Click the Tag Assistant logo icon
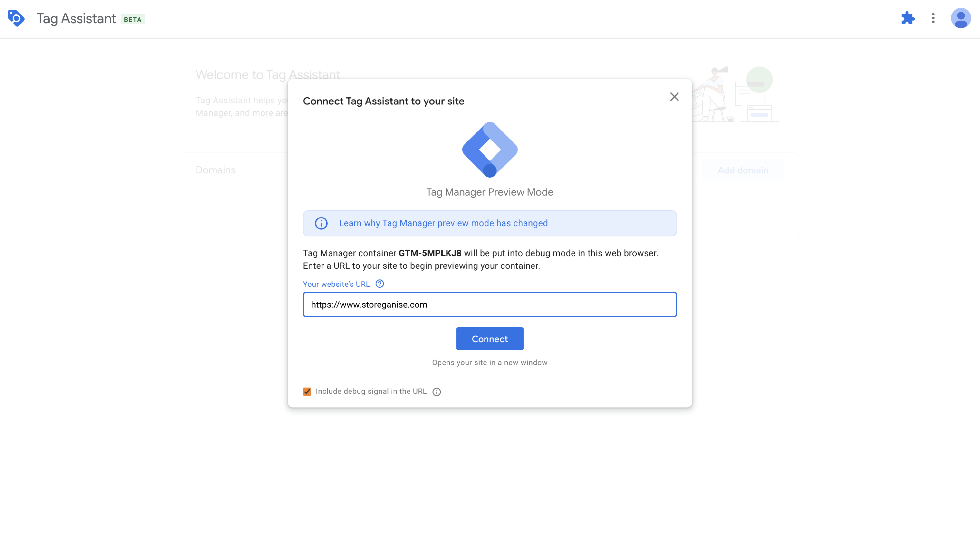980x542 pixels. click(x=16, y=18)
